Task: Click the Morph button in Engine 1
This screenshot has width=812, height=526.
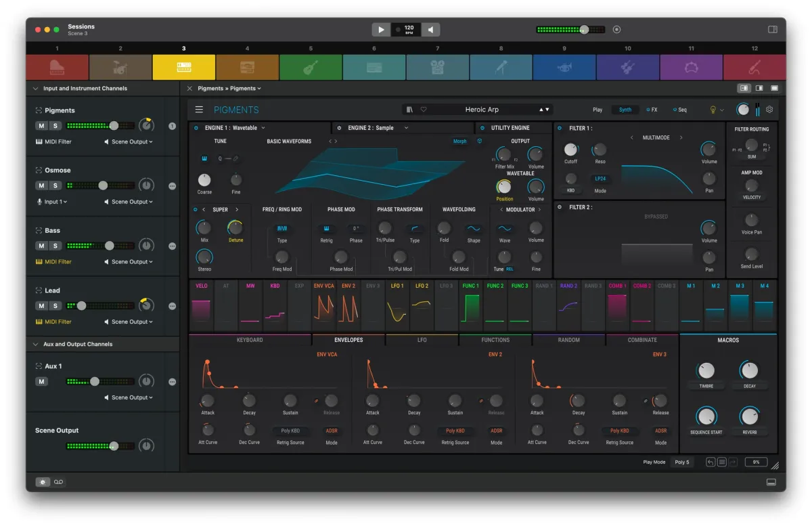Action: click(460, 141)
